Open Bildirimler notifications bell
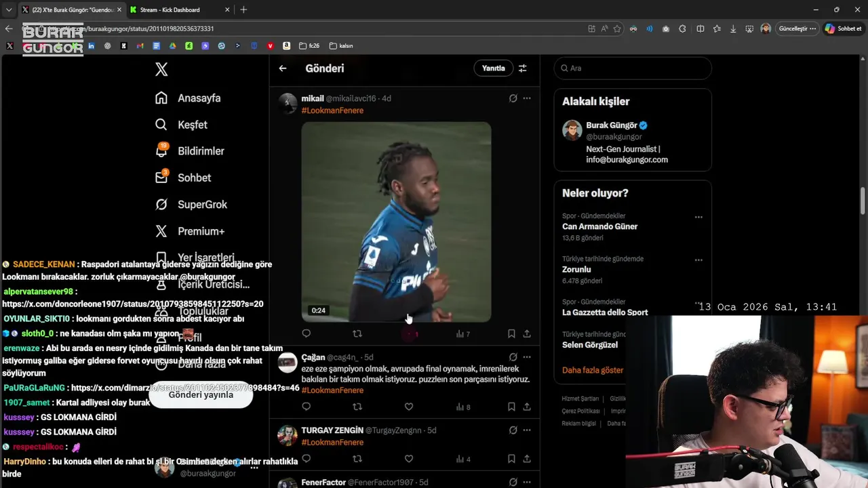The image size is (868, 488). [x=189, y=151]
